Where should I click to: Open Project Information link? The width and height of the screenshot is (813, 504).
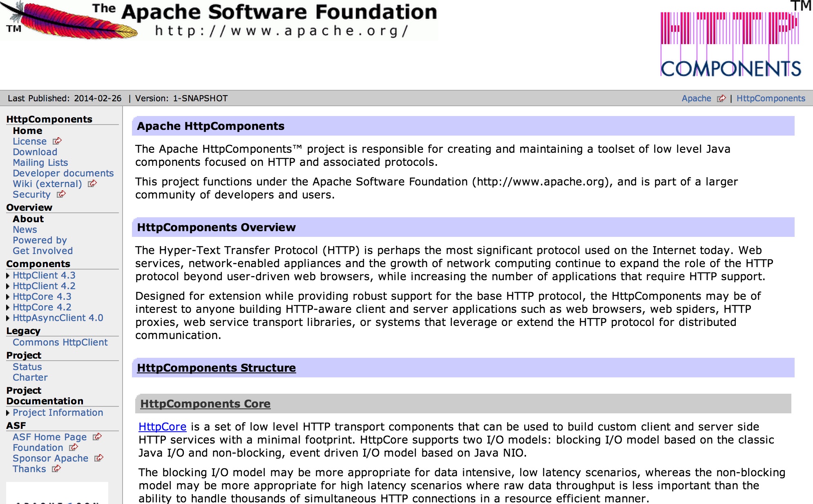58,413
